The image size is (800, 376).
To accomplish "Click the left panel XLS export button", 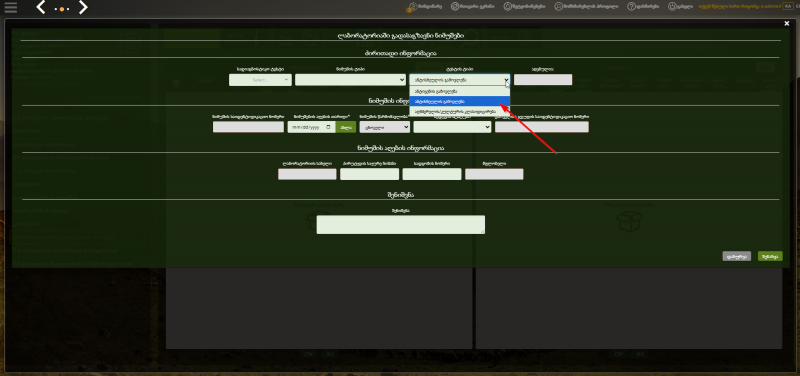I will point(330,354).
